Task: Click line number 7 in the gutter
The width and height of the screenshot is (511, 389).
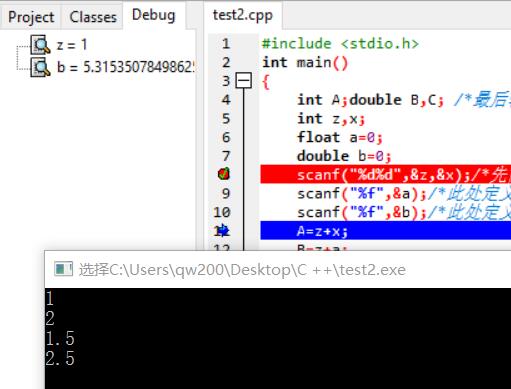Action: click(x=226, y=156)
